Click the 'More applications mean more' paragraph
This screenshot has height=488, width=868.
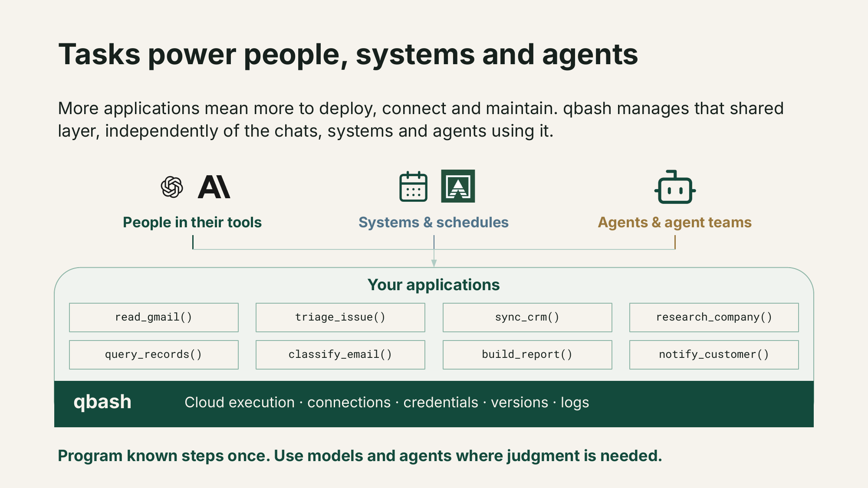click(421, 119)
